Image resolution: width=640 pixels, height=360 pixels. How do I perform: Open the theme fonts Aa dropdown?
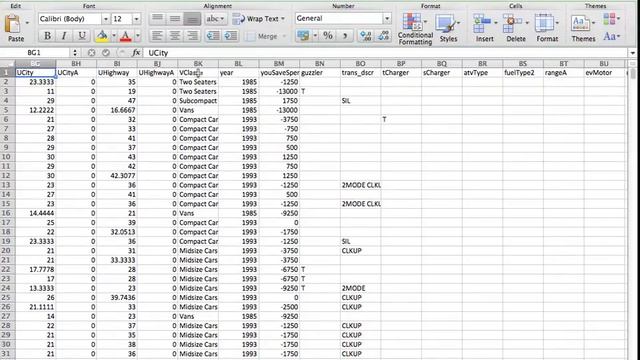611,36
